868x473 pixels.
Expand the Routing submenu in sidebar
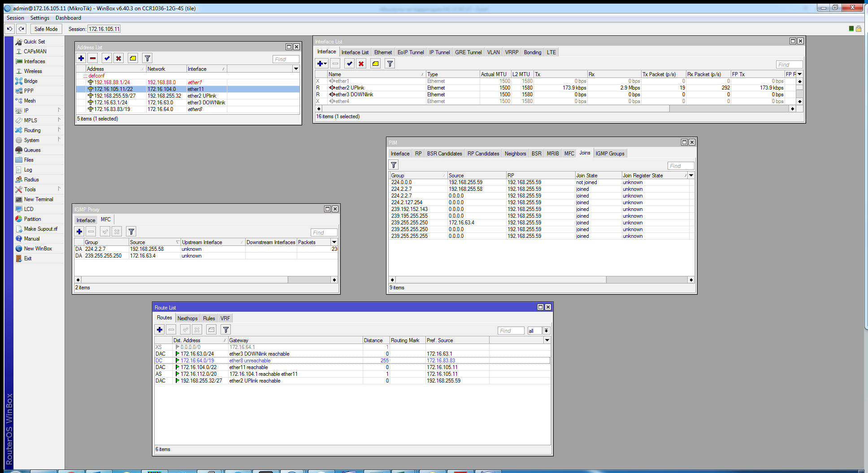pyautogui.click(x=32, y=130)
